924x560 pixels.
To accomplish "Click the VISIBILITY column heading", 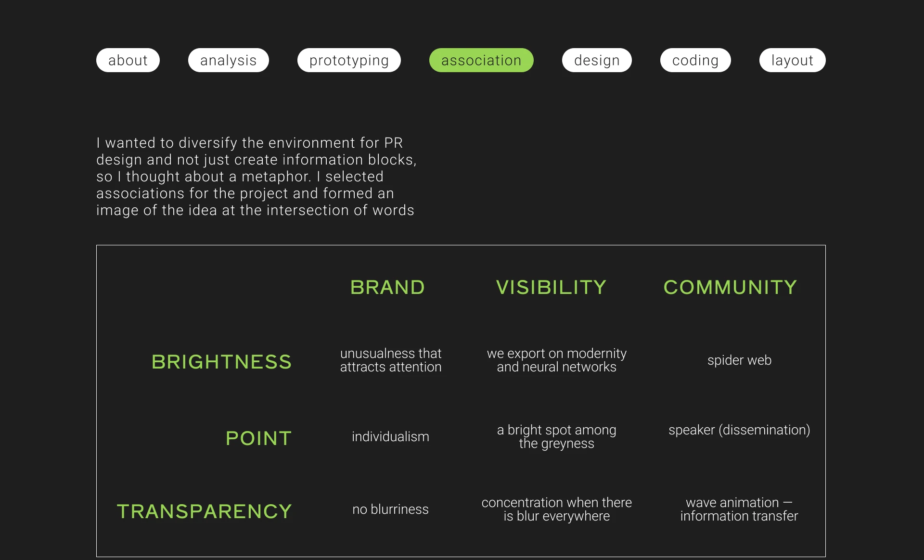I will pyautogui.click(x=551, y=287).
